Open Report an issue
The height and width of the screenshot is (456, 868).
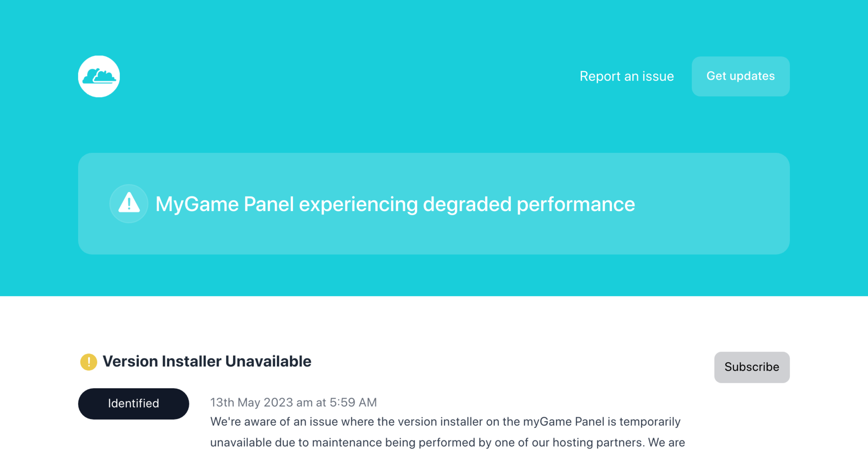627,76
